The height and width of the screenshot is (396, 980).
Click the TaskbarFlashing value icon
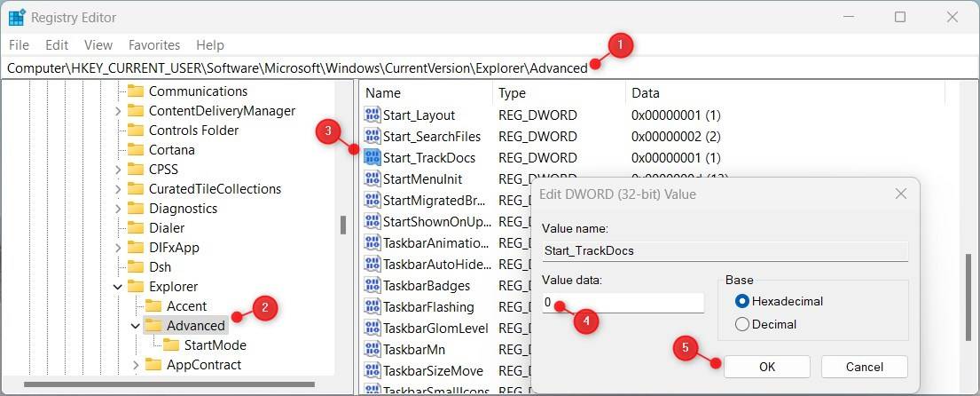(372, 307)
